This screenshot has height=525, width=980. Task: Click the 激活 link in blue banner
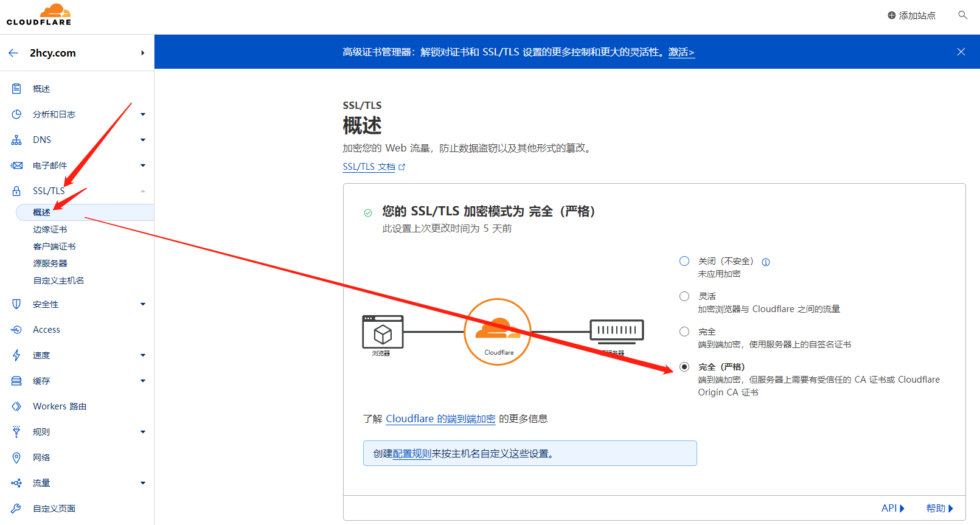pos(681,52)
